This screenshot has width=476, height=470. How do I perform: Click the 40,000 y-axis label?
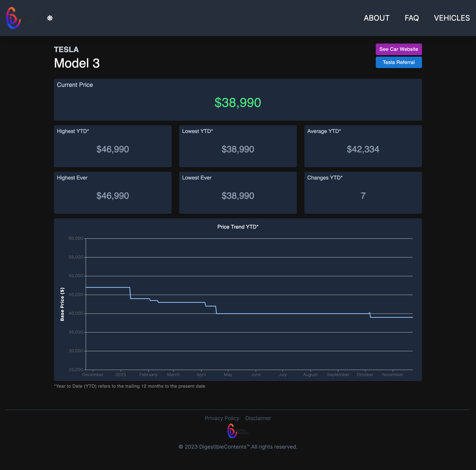(x=76, y=313)
